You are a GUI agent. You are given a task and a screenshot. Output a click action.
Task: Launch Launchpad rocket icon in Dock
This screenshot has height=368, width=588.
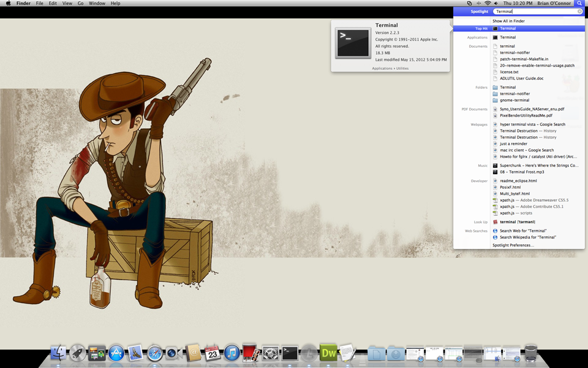[78, 353]
